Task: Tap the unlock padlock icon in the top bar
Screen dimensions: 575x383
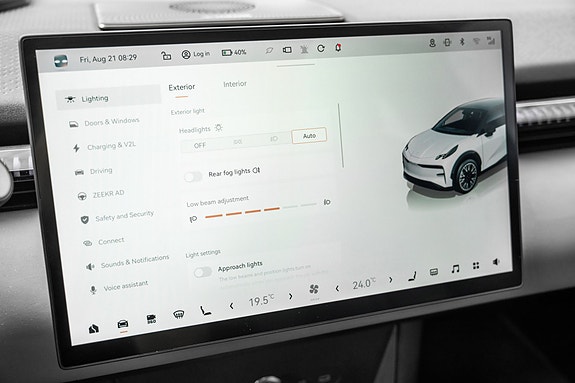Action: [x=166, y=55]
